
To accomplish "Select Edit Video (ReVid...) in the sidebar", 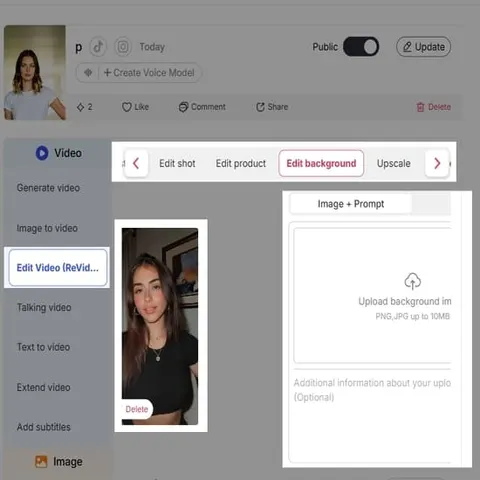I will [x=58, y=268].
